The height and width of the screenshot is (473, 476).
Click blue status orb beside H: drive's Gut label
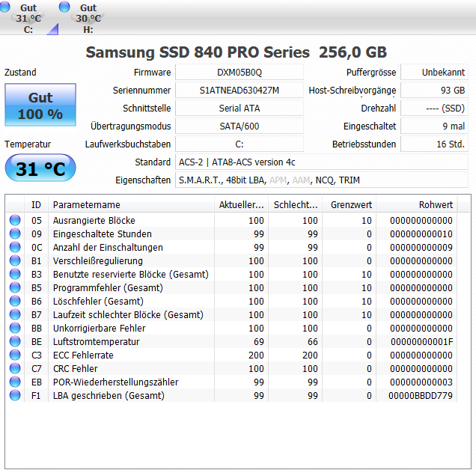(x=64, y=7)
